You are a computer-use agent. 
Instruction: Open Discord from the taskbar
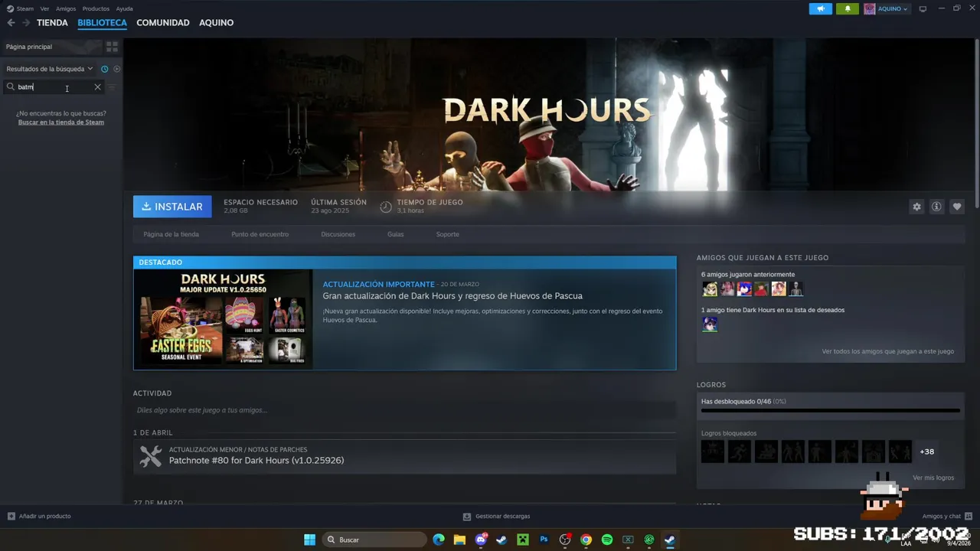[481, 540]
